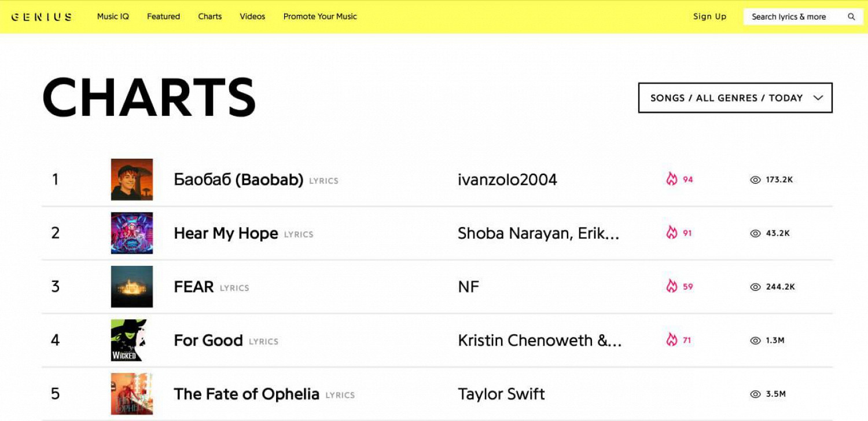
Task: Click the search magnifier icon
Action: (851, 17)
